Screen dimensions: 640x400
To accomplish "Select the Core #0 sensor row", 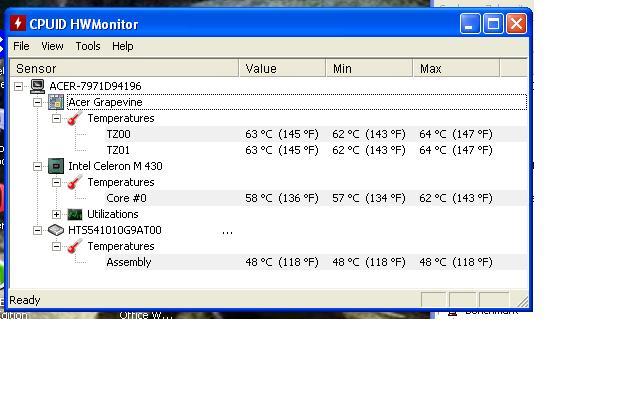I will pyautogui.click(x=315, y=198).
